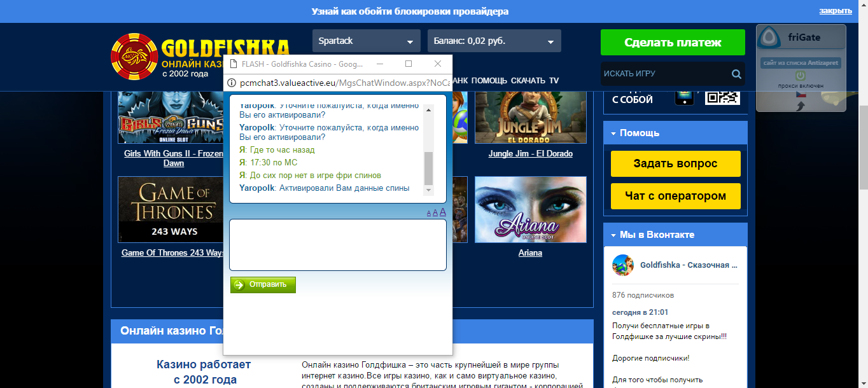Click the Goldfishka VK group avatar
The image size is (868, 388).
coord(623,265)
